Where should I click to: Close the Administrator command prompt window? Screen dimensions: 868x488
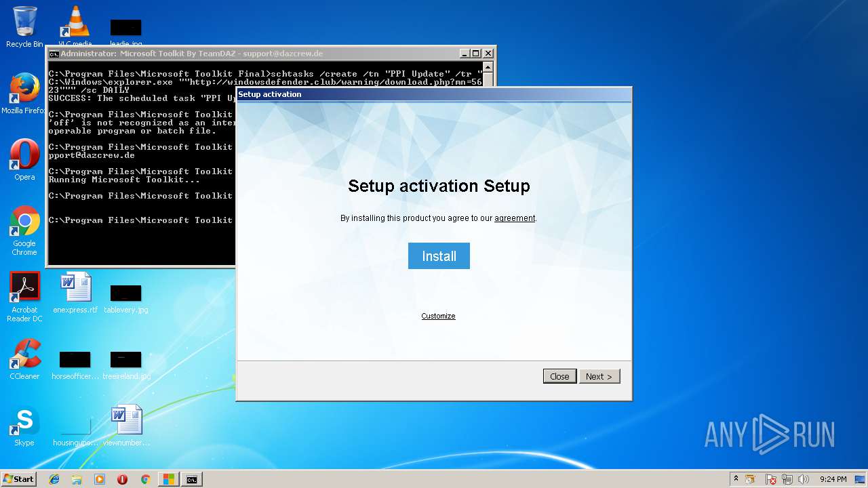coord(487,54)
